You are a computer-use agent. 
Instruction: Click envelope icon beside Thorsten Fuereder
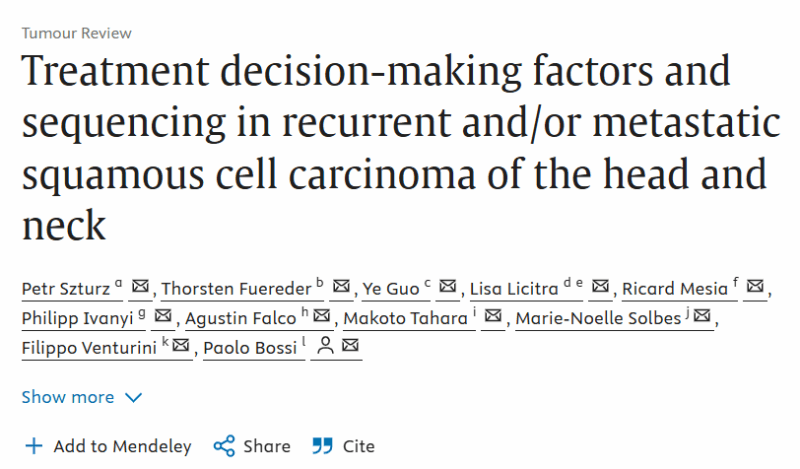(341, 286)
